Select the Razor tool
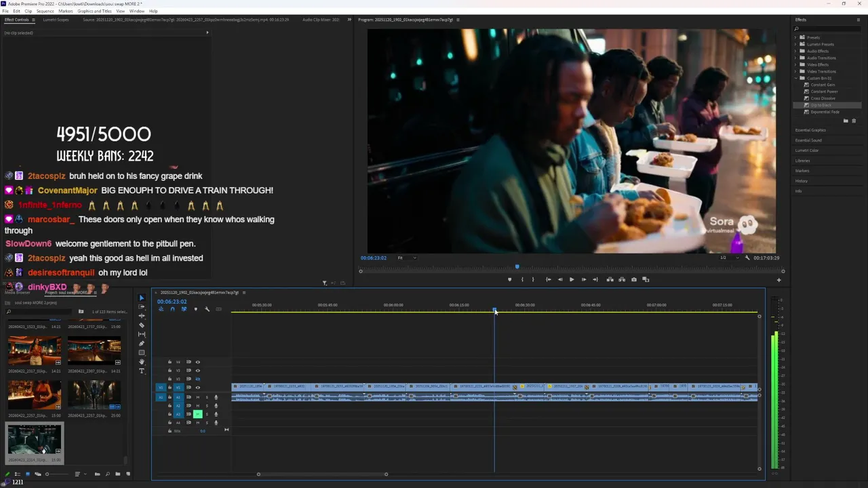The width and height of the screenshot is (868, 488). 142,325
